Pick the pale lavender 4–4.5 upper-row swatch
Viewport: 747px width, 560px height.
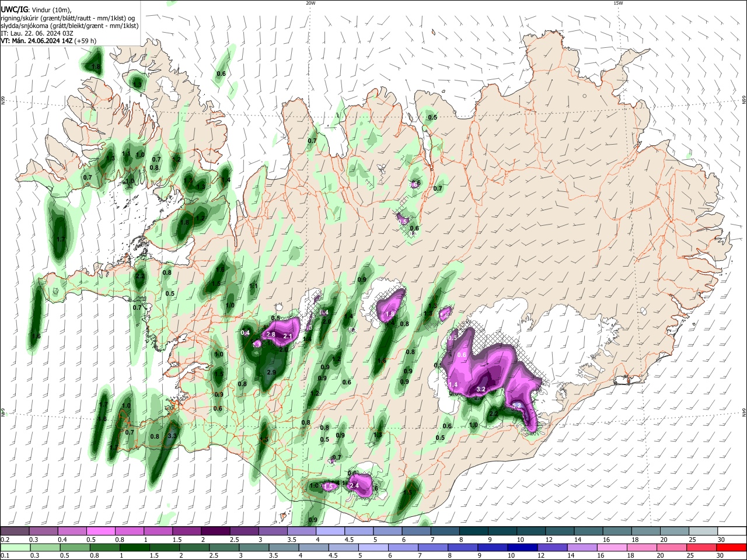pos(330,531)
